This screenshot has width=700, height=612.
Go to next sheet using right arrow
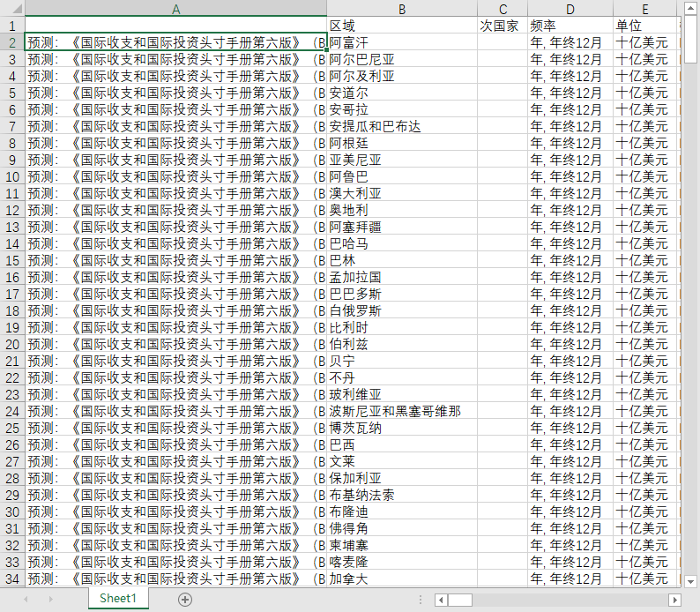coord(50,599)
